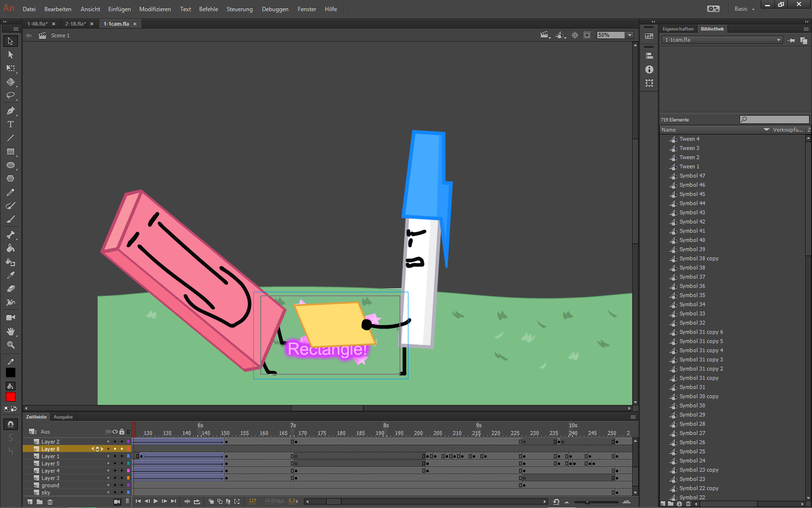Open the Basis workspace dropdown

744,9
